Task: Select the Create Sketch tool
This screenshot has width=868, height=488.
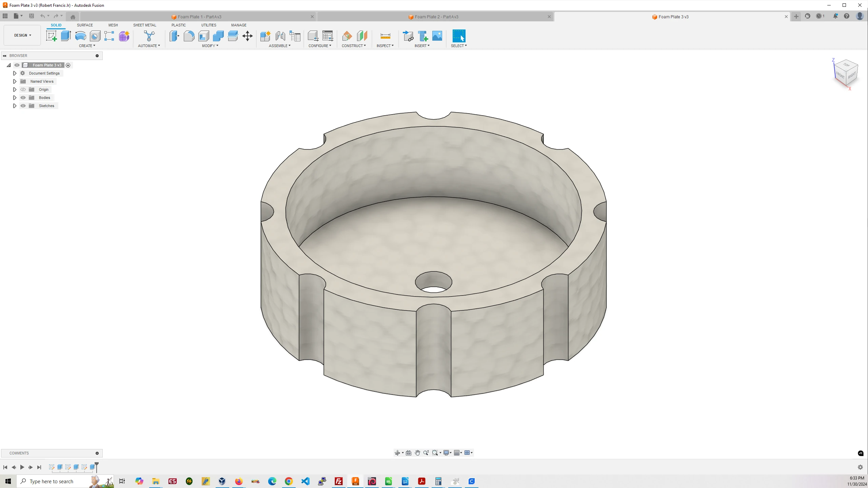Action: click(51, 36)
